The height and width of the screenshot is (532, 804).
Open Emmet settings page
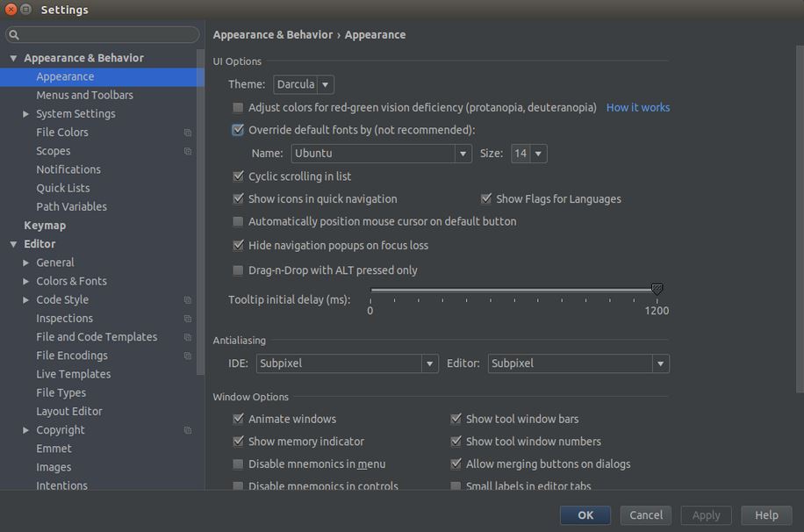[x=54, y=449]
